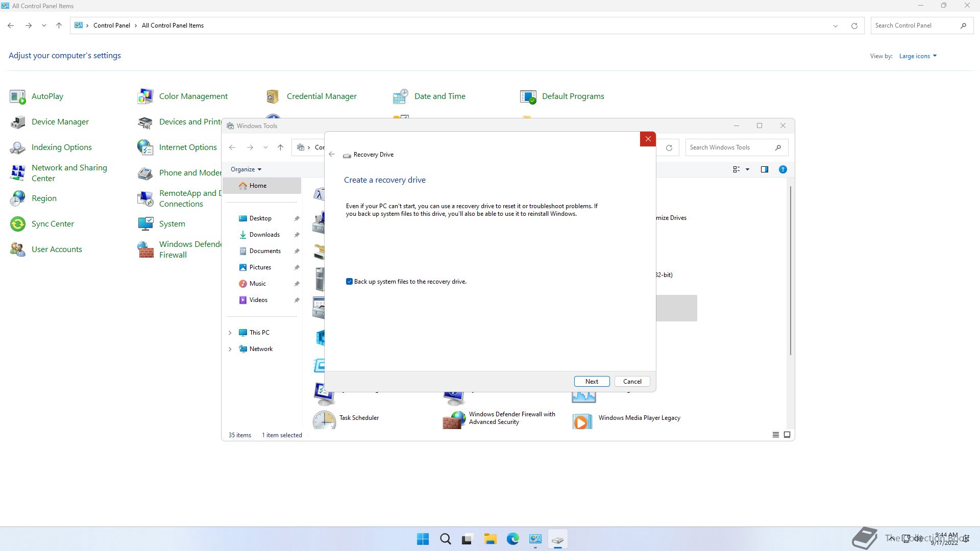Viewport: 980px width, 551px height.
Task: Switch Windows Tools to large icons view
Action: [x=787, y=435]
